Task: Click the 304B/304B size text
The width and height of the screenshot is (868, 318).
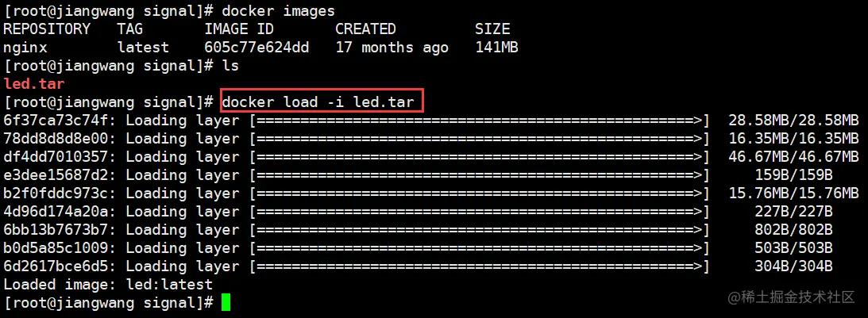Action: point(793,266)
